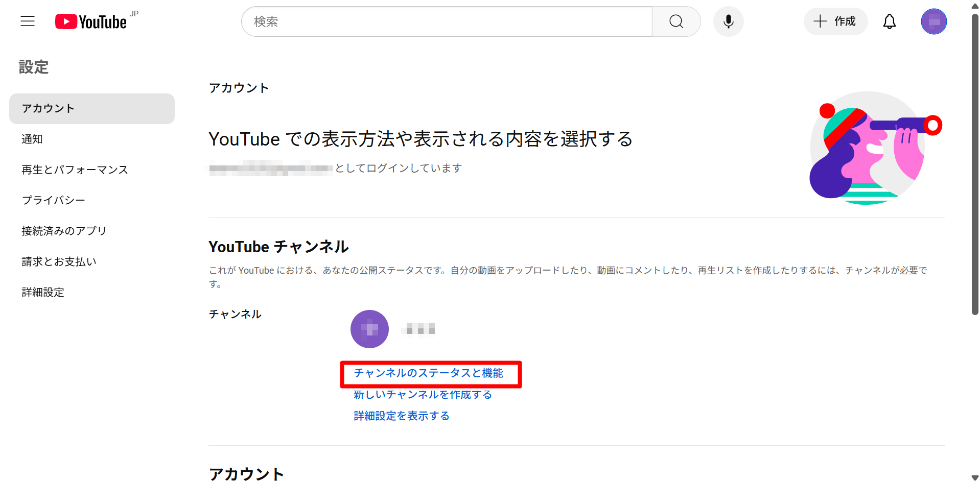Viewport: 980px width, 481px height.
Task: Open 請求とお支払い settings
Action: pyautogui.click(x=59, y=261)
